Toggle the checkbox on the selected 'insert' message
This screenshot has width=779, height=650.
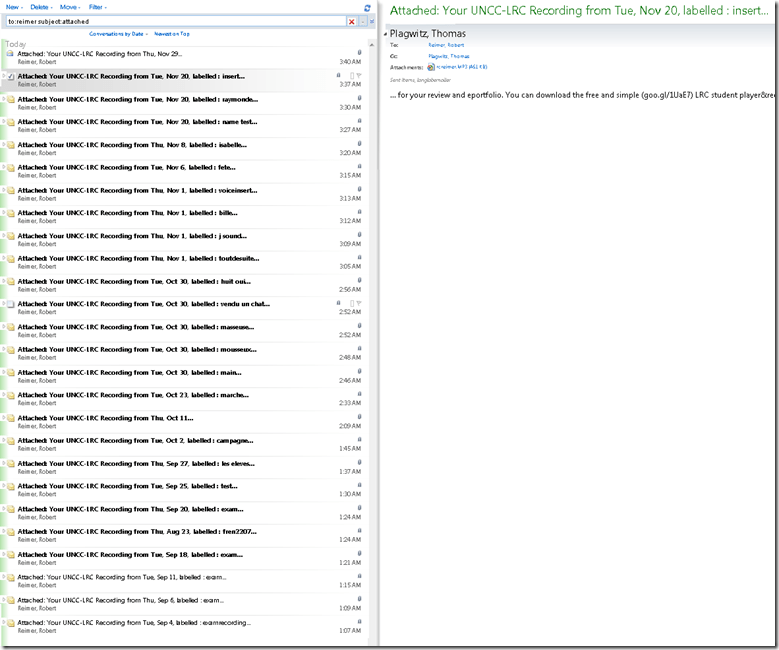click(10, 76)
